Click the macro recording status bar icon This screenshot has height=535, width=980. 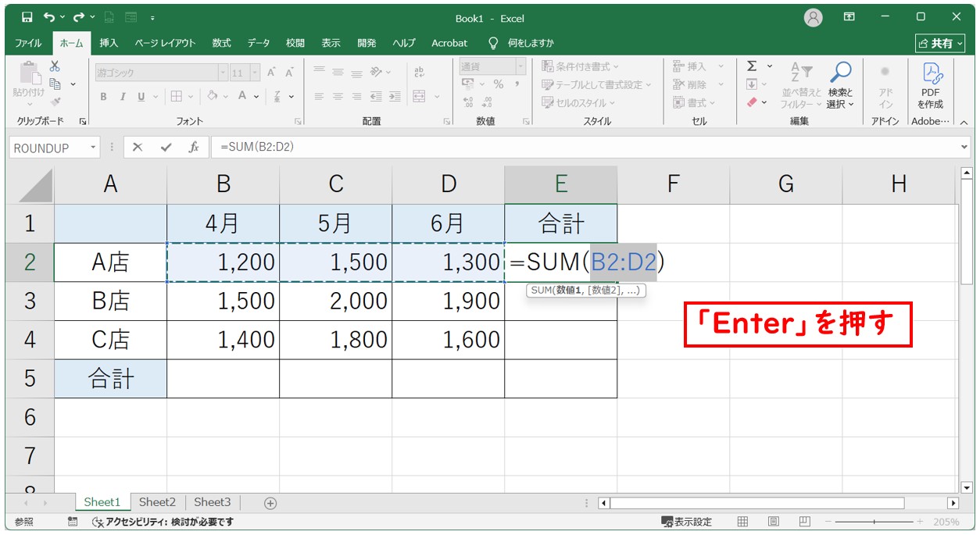73,522
